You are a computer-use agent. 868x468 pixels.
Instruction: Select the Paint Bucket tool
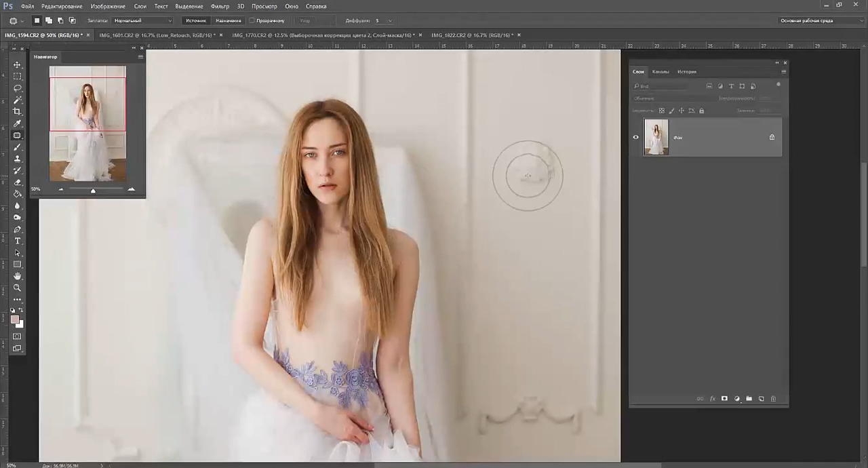pos(18,194)
